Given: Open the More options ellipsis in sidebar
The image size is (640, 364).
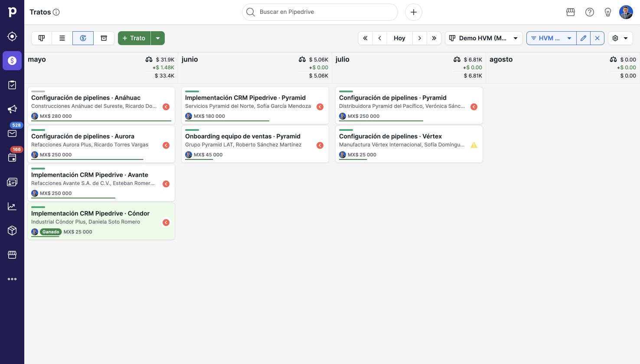Looking at the screenshot, I should pyautogui.click(x=12, y=279).
